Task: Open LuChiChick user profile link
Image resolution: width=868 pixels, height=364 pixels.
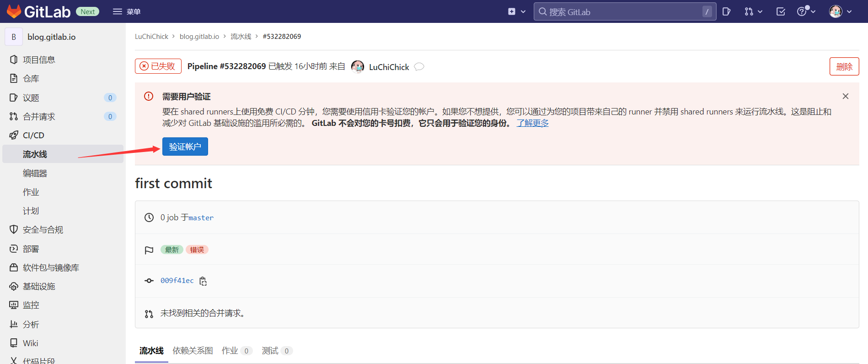Action: click(389, 67)
